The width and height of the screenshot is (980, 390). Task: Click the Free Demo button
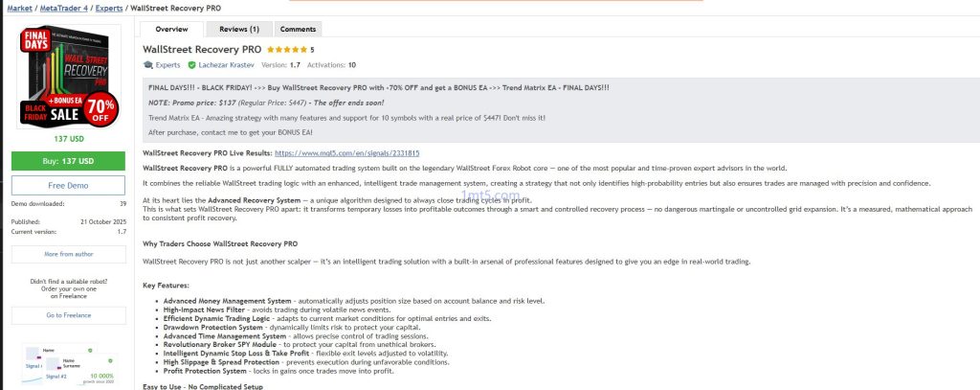point(68,185)
